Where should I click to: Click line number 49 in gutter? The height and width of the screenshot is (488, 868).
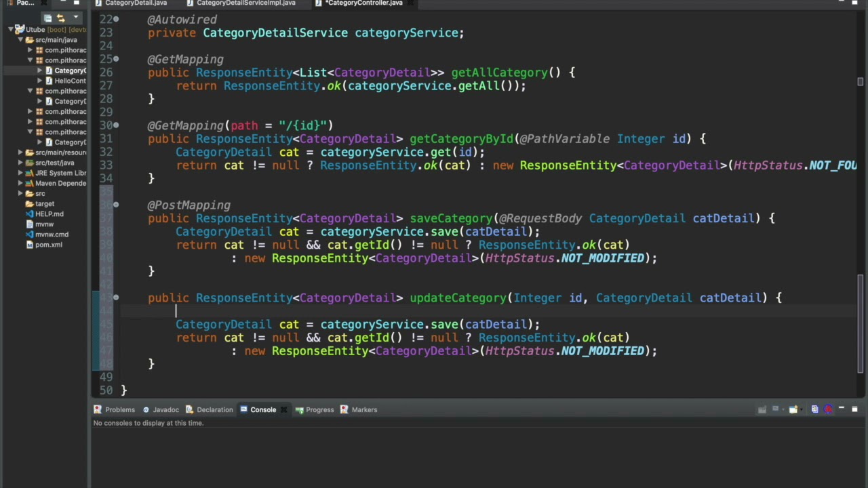point(106,377)
